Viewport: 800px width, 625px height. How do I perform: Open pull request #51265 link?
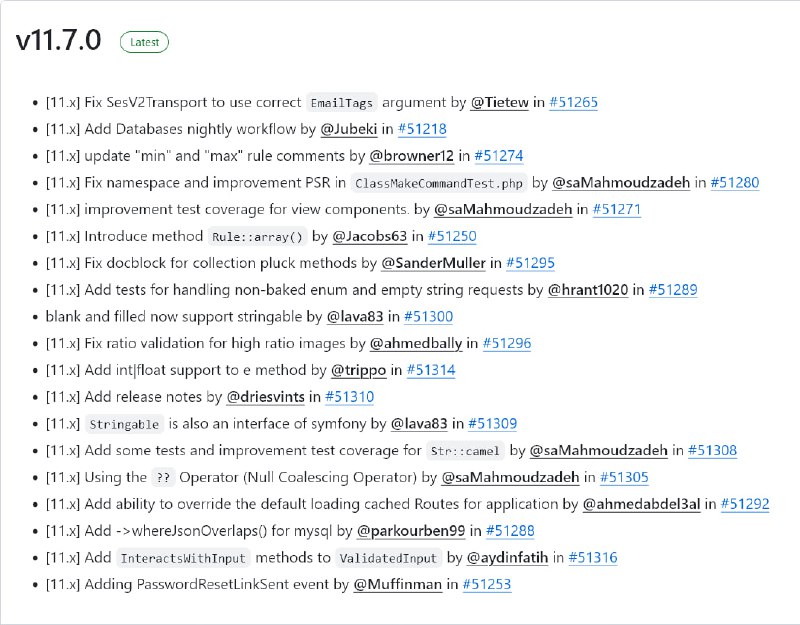[573, 103]
